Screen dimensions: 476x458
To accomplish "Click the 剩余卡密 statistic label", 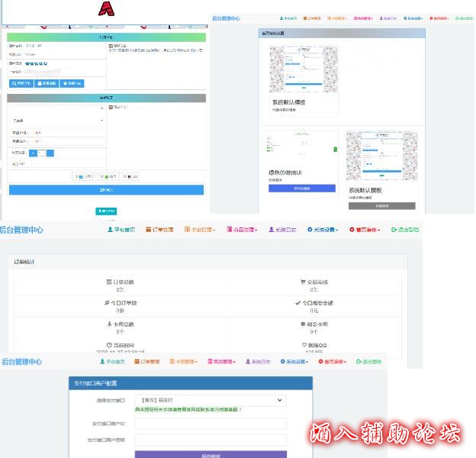I will [314, 324].
